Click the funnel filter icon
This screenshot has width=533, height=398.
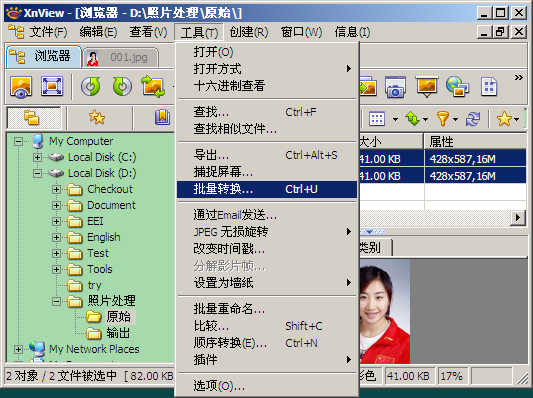443,119
